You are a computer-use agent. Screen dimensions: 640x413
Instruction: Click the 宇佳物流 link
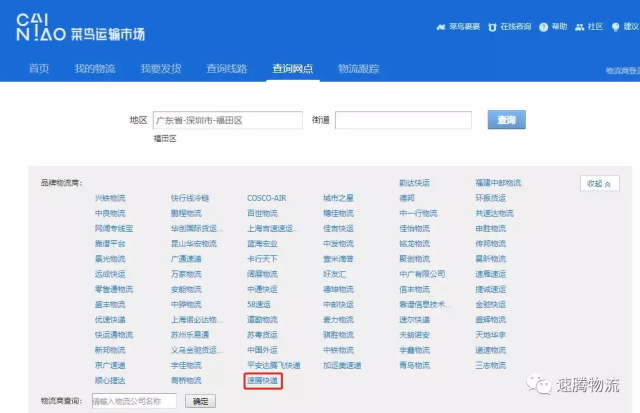coord(186,365)
